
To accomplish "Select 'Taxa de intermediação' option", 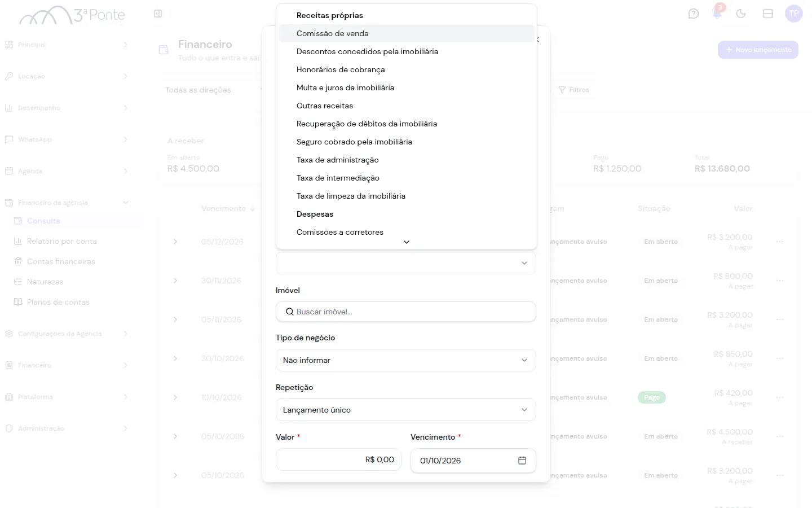I will pos(406,178).
